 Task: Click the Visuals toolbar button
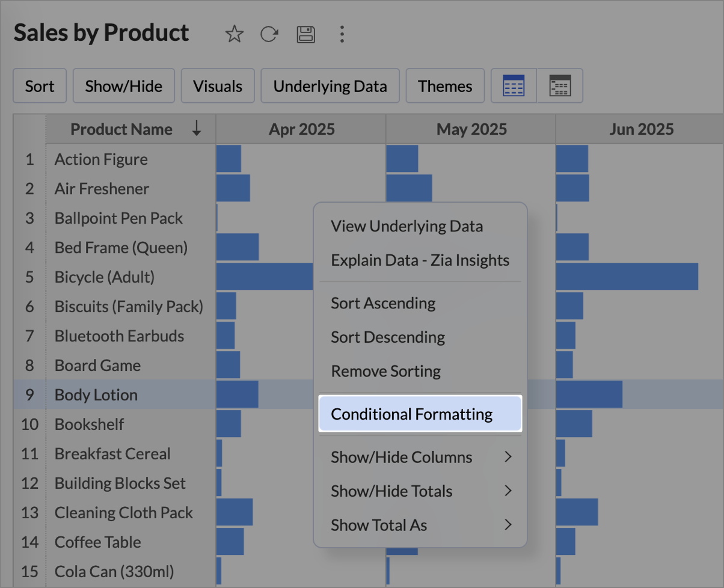pos(218,86)
